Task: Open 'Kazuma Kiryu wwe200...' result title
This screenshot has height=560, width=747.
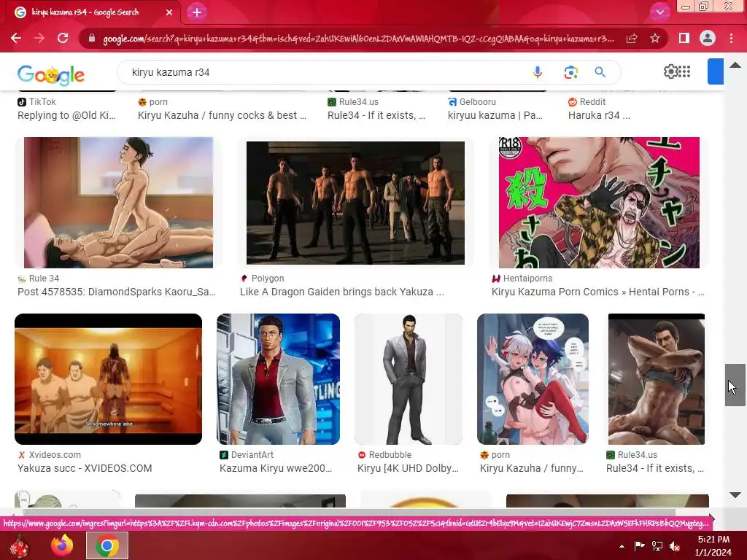Action: click(275, 469)
